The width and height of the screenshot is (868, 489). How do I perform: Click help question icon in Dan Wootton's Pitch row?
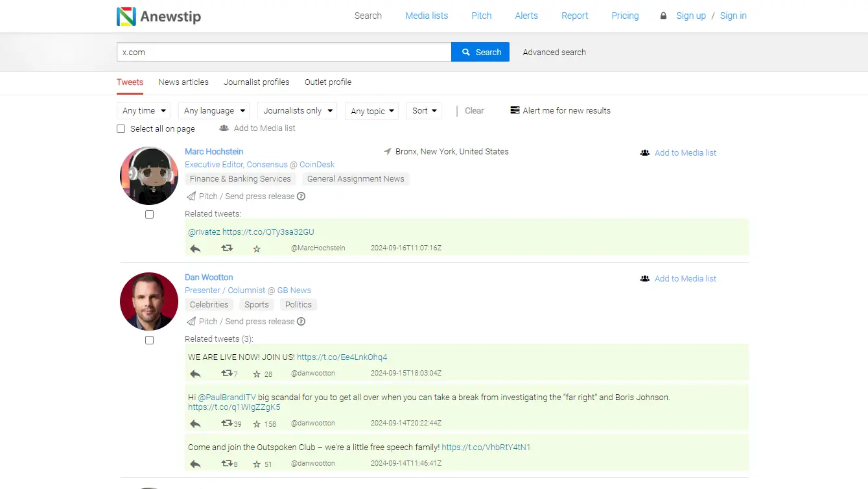click(x=301, y=321)
